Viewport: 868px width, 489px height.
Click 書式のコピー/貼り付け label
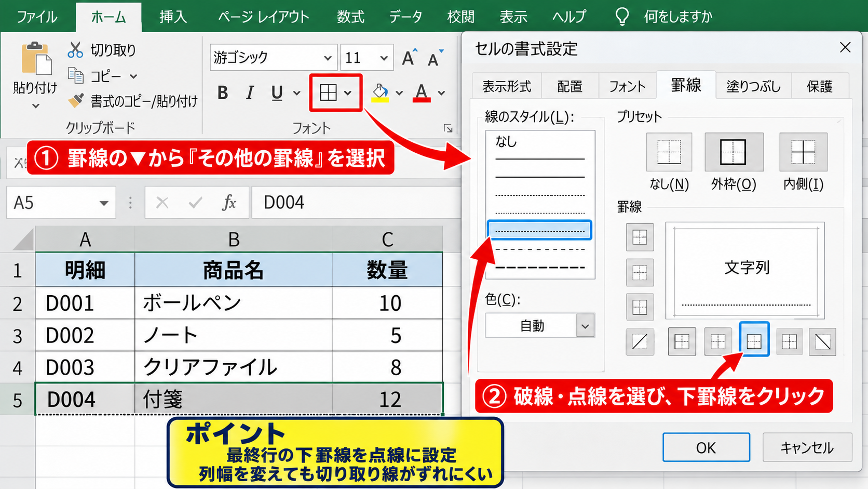(144, 101)
